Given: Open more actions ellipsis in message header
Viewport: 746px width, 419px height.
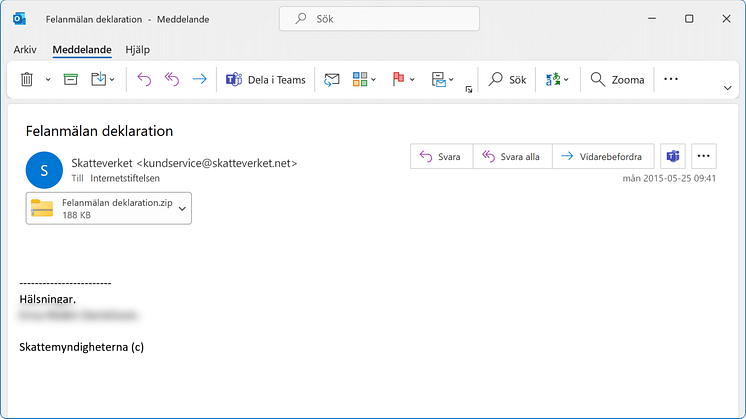Looking at the screenshot, I should click(705, 156).
